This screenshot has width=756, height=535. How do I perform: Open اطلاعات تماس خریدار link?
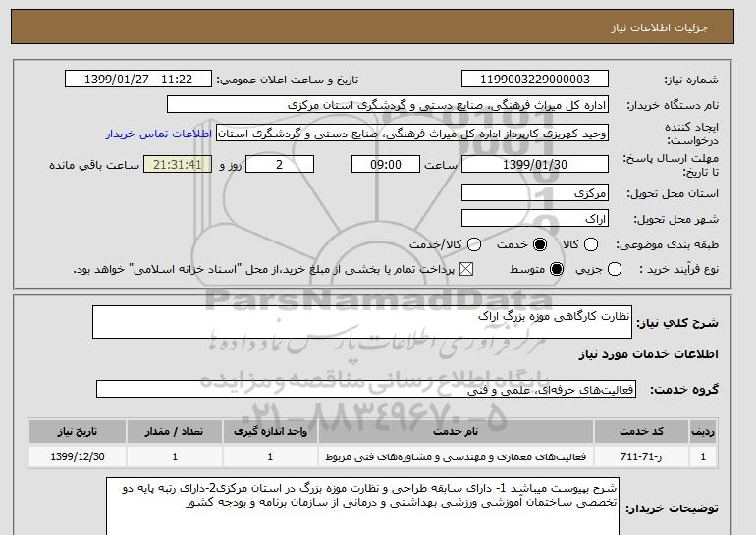pyautogui.click(x=159, y=134)
